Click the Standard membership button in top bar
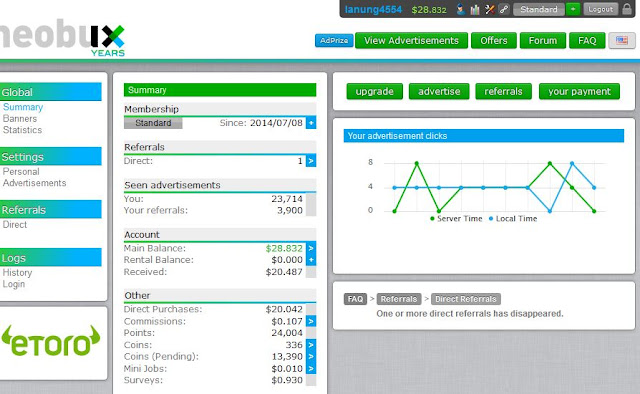Screen dimensions: 640x394 point(539,9)
